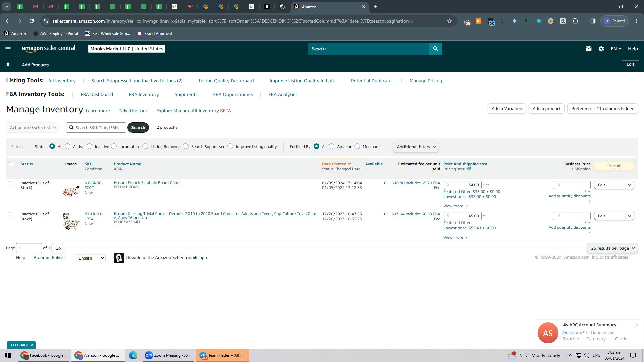Viewport: 644px width, 362px height.
Task: Open the Chrome three-dot menu
Action: click(x=637, y=21)
